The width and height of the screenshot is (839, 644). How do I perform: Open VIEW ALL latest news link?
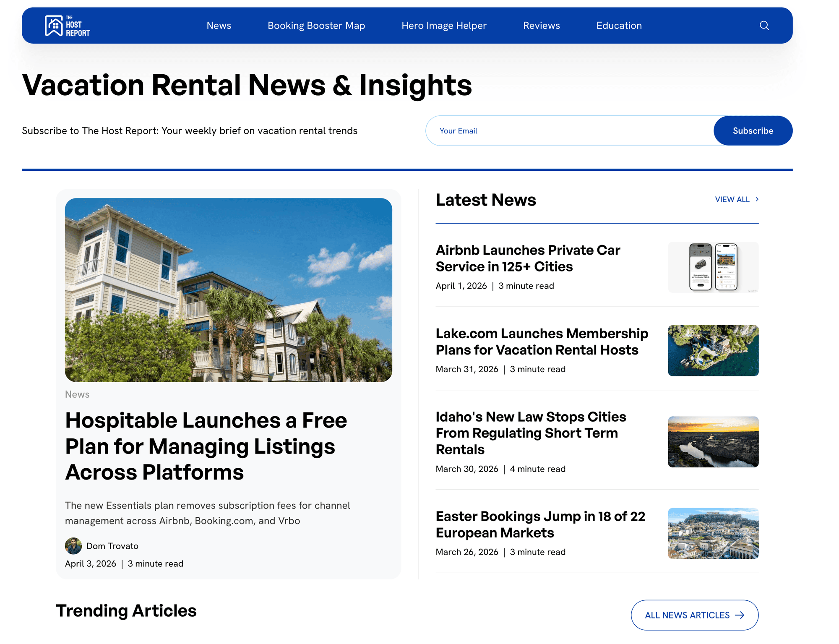732,199
